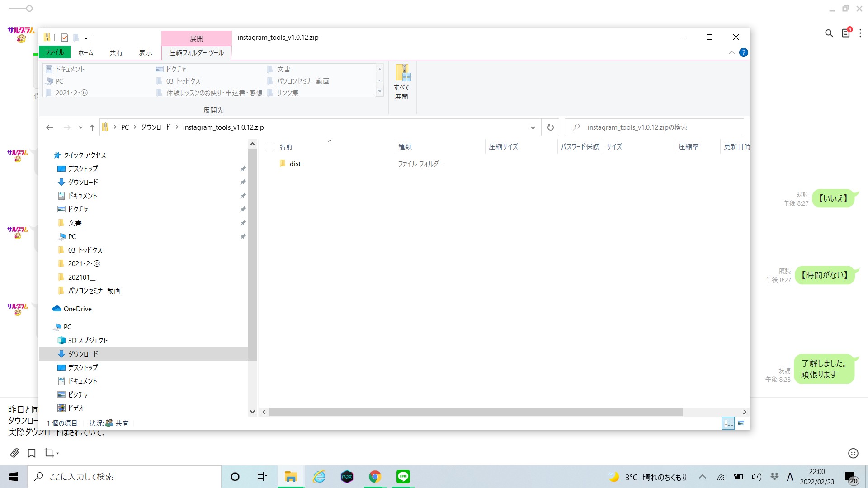Click the chevron after PC in the address path
The width and height of the screenshot is (868, 488).
(135, 127)
